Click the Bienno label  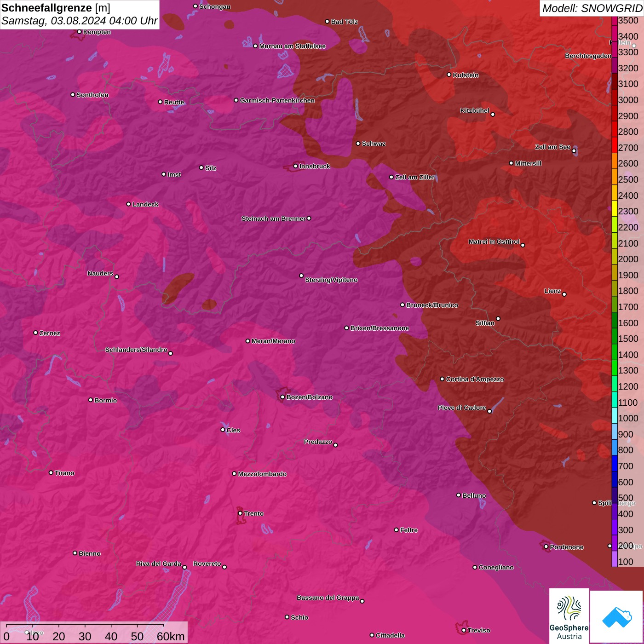89,553
